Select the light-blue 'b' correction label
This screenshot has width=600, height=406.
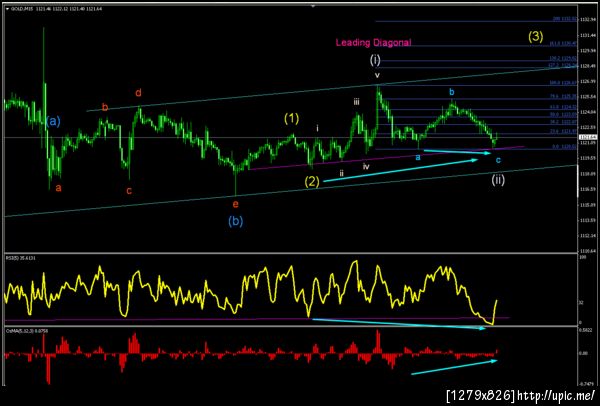(452, 92)
